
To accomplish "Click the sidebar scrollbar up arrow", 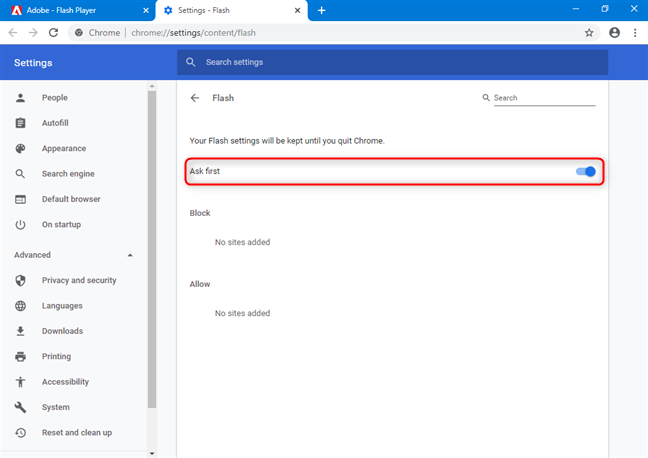I will tap(152, 86).
